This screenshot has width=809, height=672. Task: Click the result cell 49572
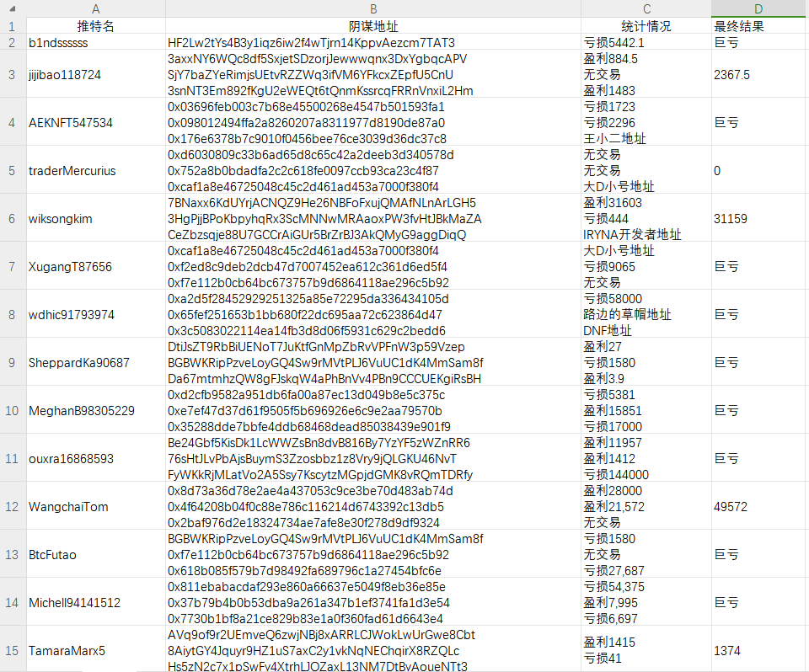tap(758, 506)
